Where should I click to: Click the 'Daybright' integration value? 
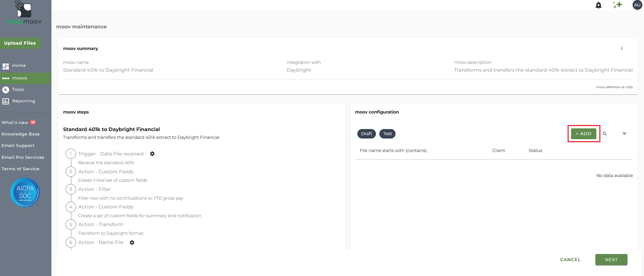pos(299,70)
